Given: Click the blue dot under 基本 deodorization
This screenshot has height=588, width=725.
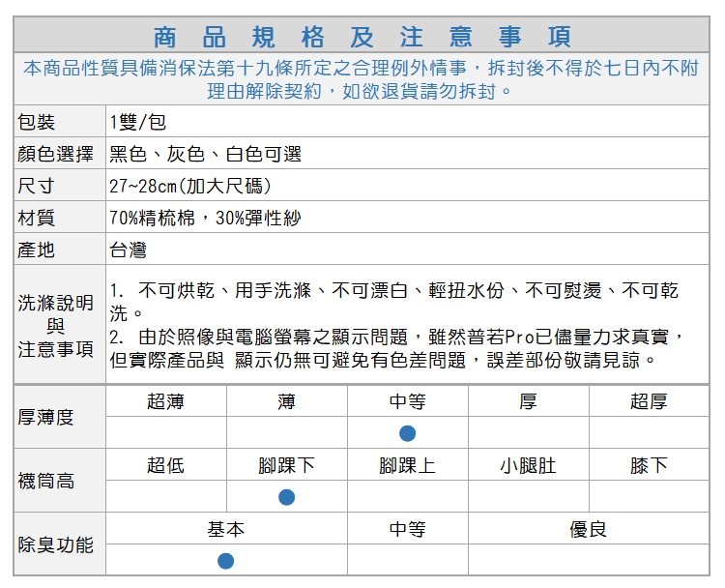Looking at the screenshot, I should 225,561.
